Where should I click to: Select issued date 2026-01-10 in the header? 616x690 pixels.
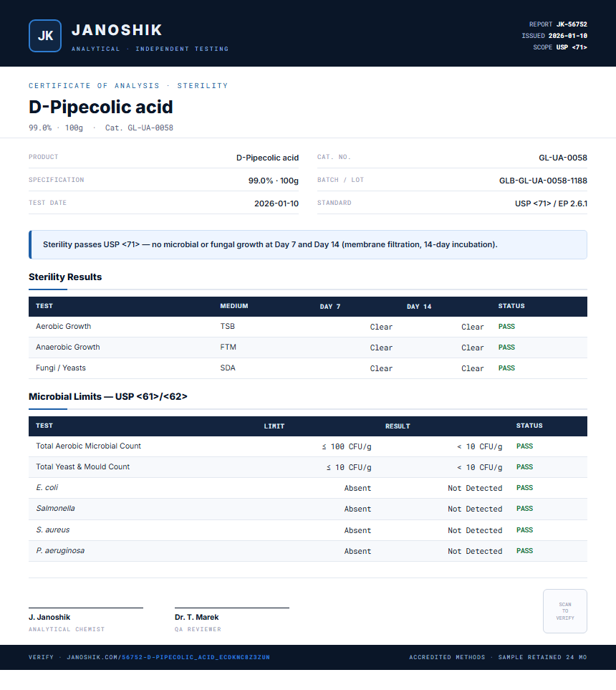click(x=567, y=36)
